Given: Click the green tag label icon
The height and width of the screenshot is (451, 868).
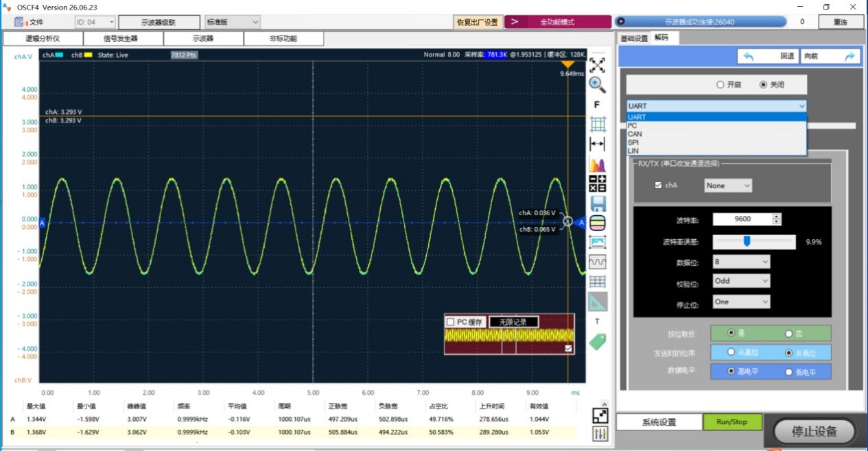Looking at the screenshot, I should click(598, 341).
